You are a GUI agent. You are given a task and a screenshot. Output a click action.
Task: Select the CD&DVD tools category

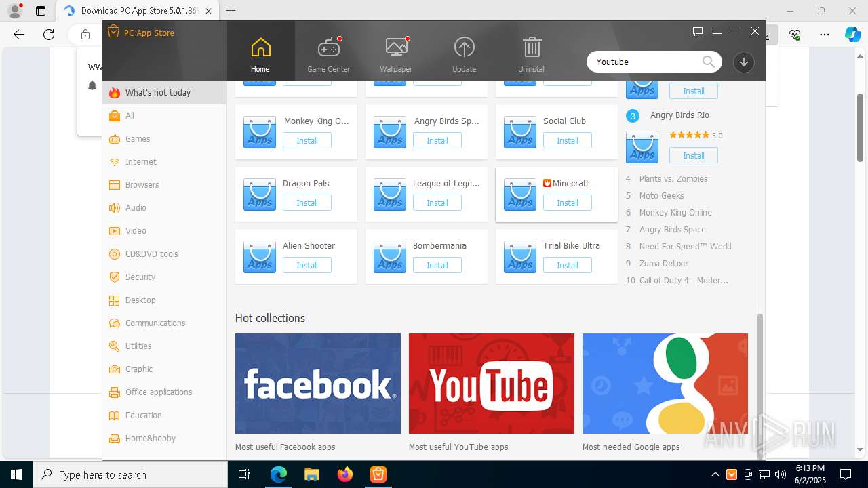[x=165, y=254]
